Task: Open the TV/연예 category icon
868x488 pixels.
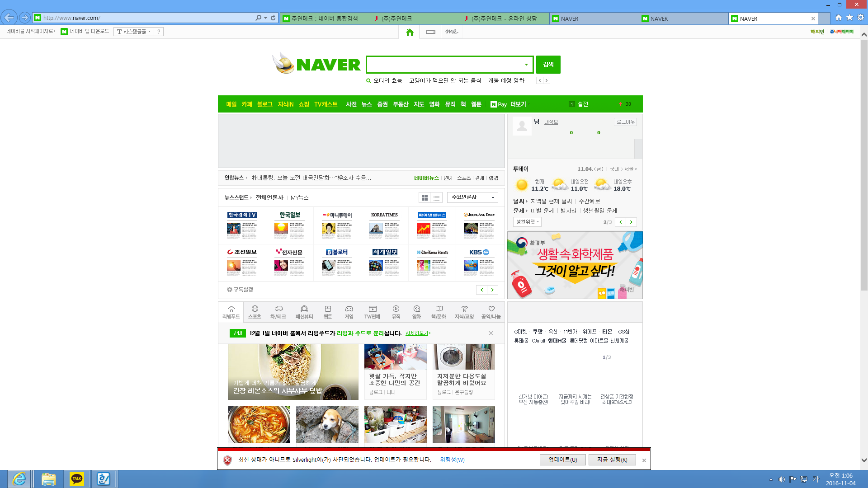Action: click(x=372, y=312)
